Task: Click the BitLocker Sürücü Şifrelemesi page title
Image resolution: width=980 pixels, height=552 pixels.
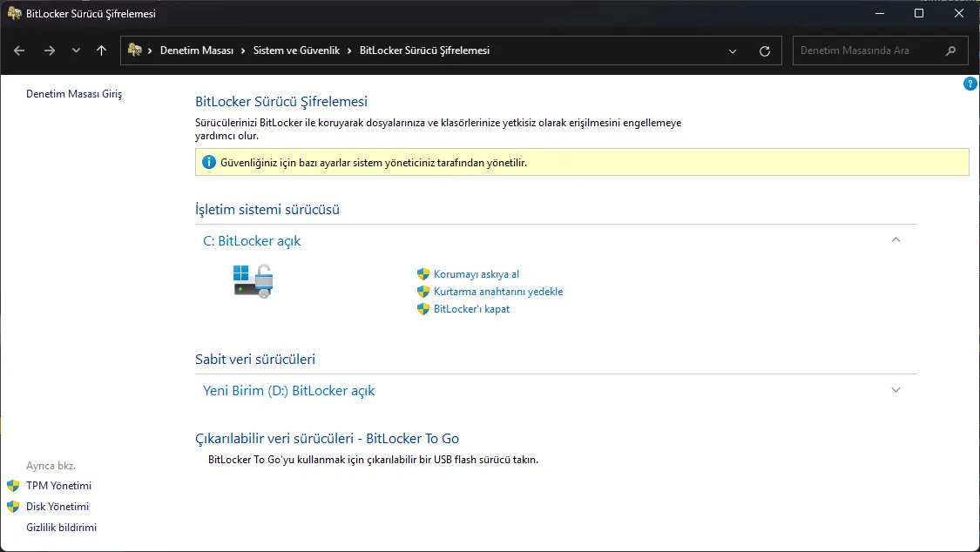Action: point(281,102)
